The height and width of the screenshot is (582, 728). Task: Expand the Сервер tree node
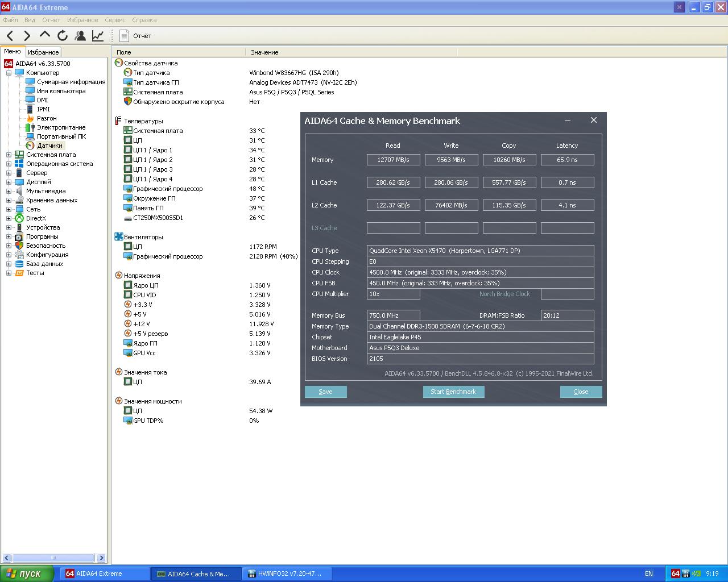coord(9,173)
